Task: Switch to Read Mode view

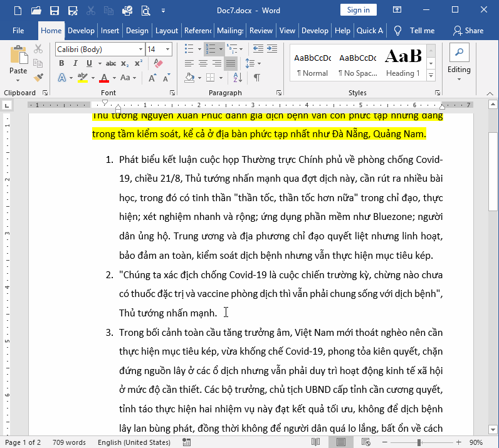Action: click(315, 442)
